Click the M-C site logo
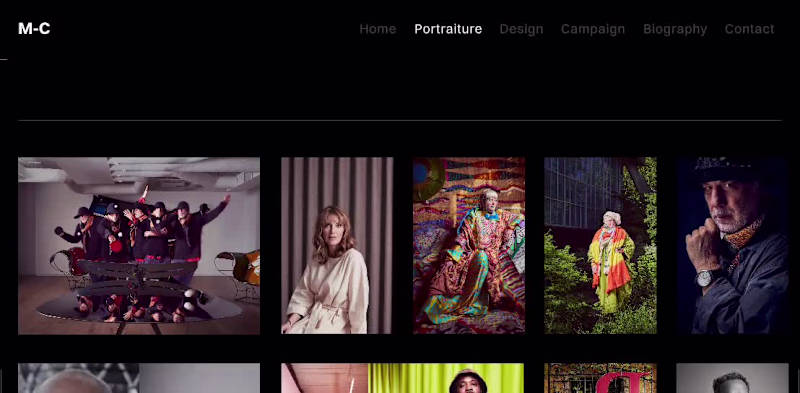 tap(34, 29)
